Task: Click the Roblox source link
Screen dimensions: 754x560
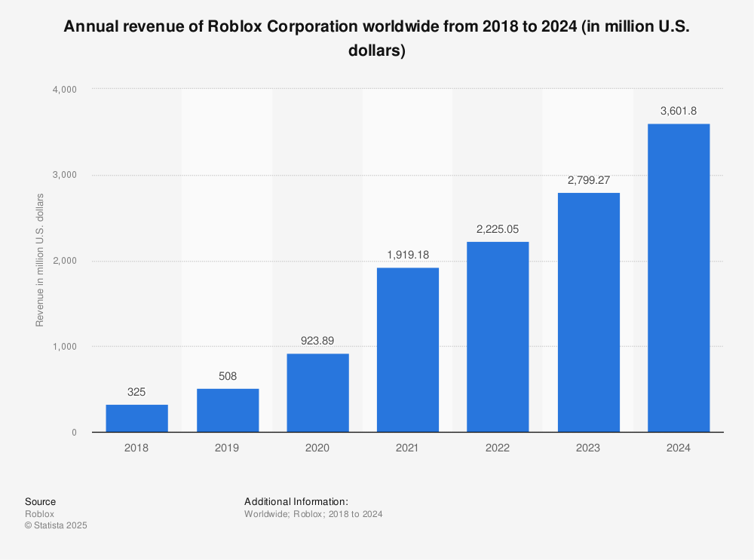Action: pyautogui.click(x=39, y=513)
